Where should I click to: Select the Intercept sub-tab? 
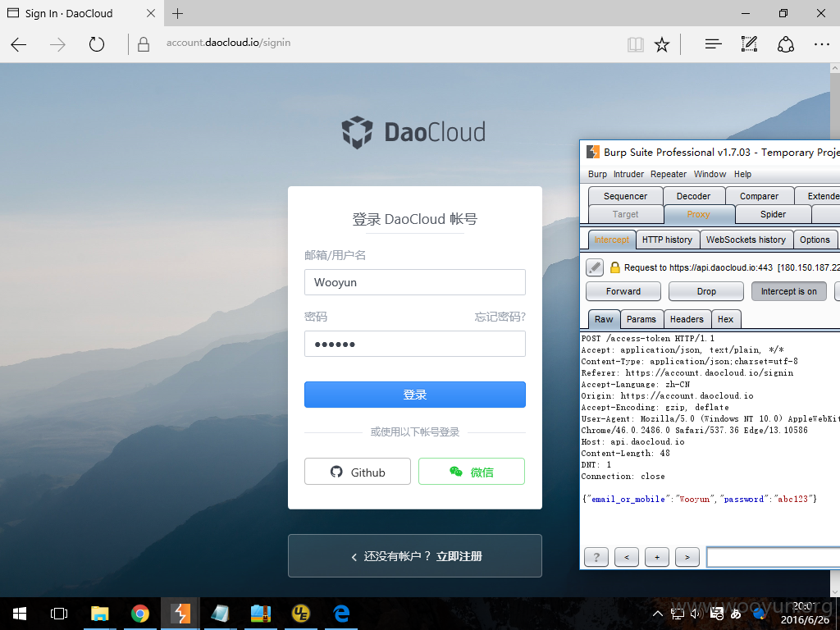tap(612, 240)
